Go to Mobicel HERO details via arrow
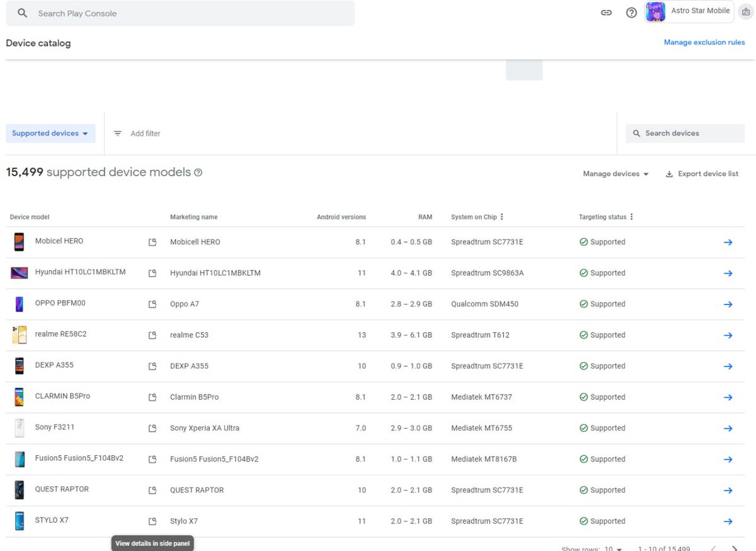 pos(728,242)
